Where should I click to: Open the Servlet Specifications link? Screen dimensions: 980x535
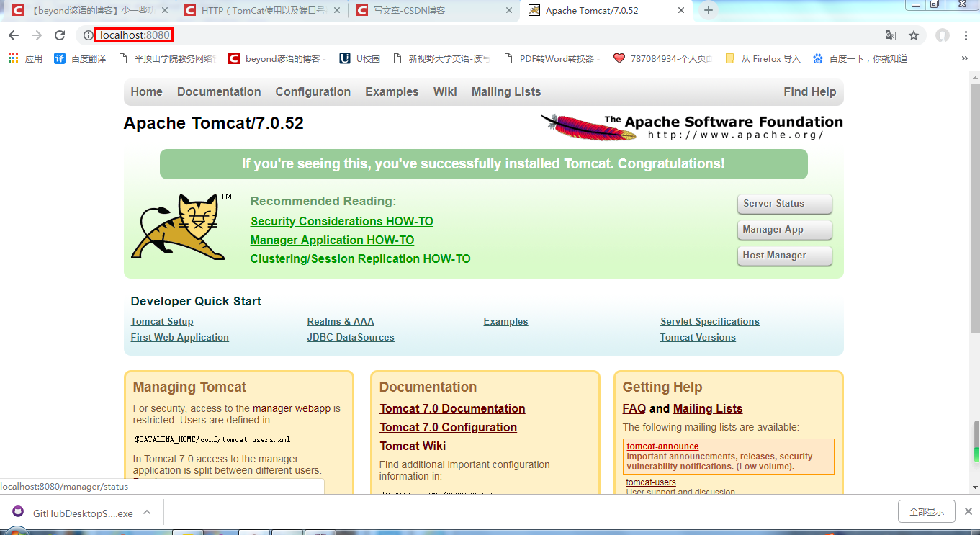coord(710,321)
